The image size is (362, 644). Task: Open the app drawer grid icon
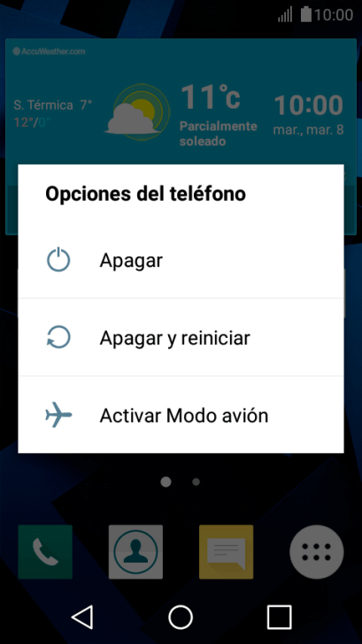[316, 552]
